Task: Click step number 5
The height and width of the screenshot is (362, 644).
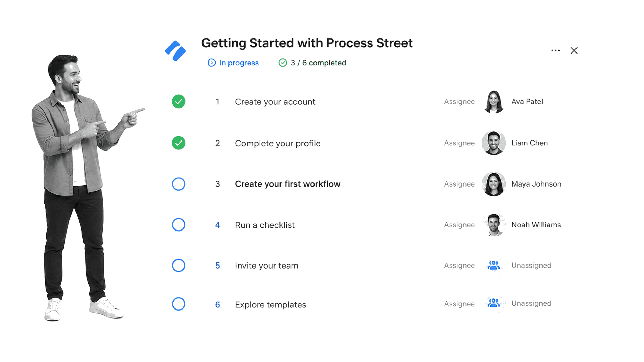Action: (x=218, y=266)
